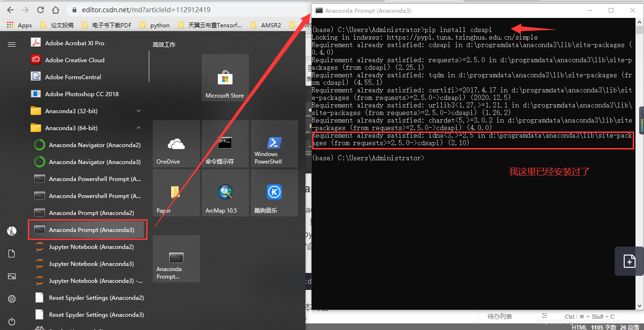Open Pictures icon in Start sidebar

coord(12,276)
